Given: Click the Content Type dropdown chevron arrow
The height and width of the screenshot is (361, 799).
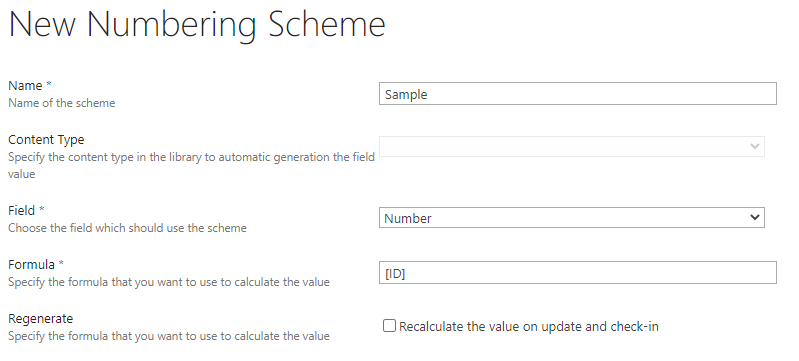Looking at the screenshot, I should (755, 146).
